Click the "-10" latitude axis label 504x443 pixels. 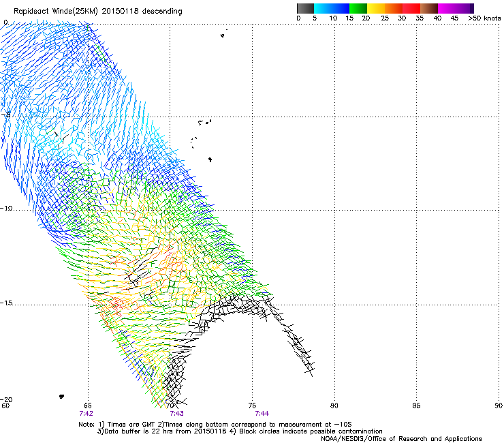point(6,208)
